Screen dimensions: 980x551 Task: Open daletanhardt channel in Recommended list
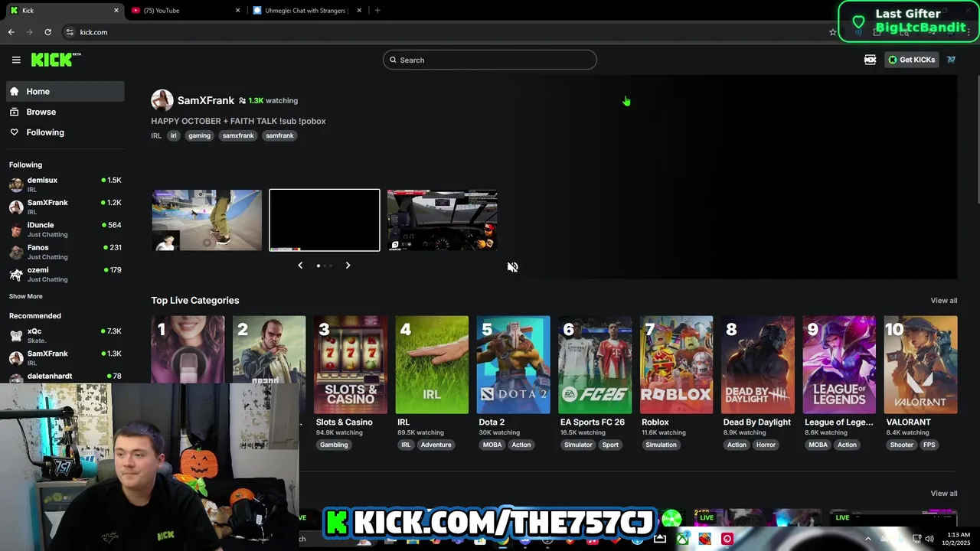(66, 377)
